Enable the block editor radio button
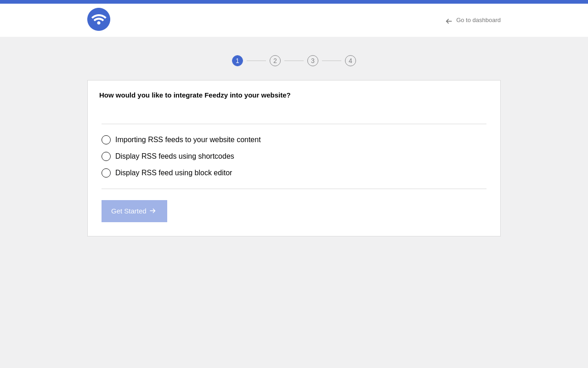The height and width of the screenshot is (368, 588). click(106, 173)
